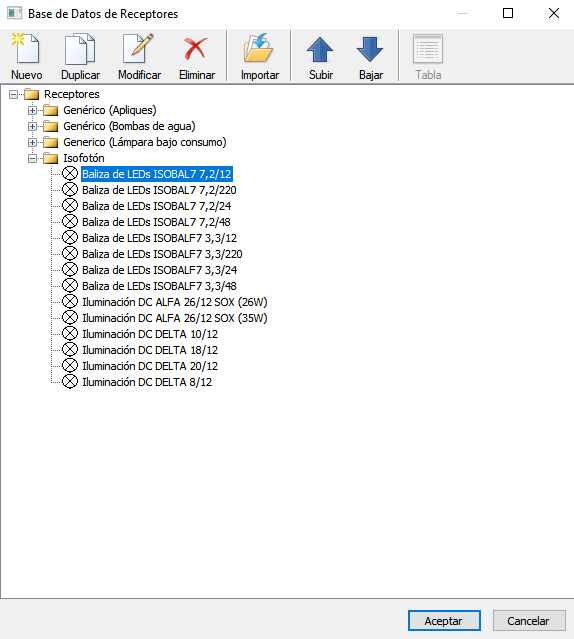Screen dimensions: 574x639
Task: Select Baliza de LEDs ISOBAL7 7,2/12
Action: 157,174
